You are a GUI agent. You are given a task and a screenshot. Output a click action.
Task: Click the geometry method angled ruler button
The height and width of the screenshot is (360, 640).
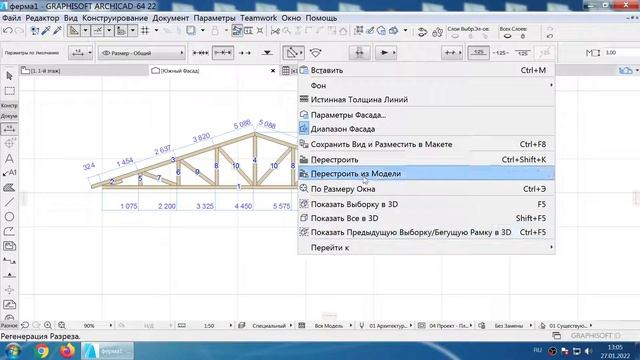point(293,53)
